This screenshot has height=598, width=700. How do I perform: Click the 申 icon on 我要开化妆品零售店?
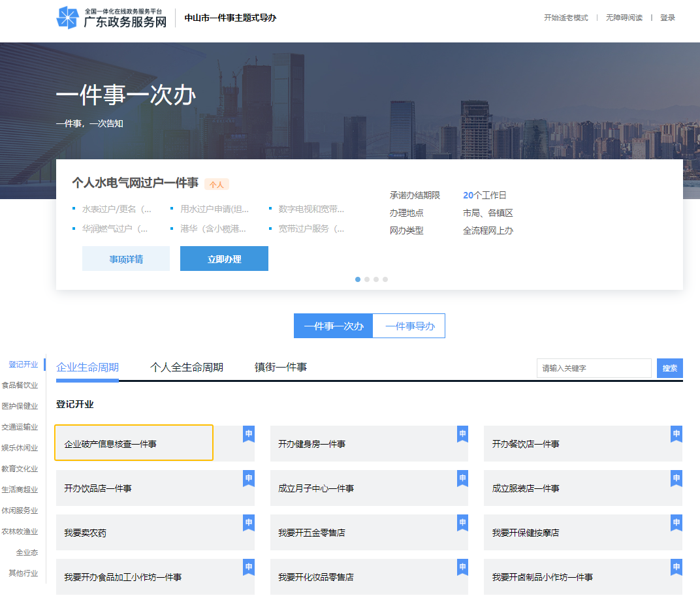(x=462, y=565)
